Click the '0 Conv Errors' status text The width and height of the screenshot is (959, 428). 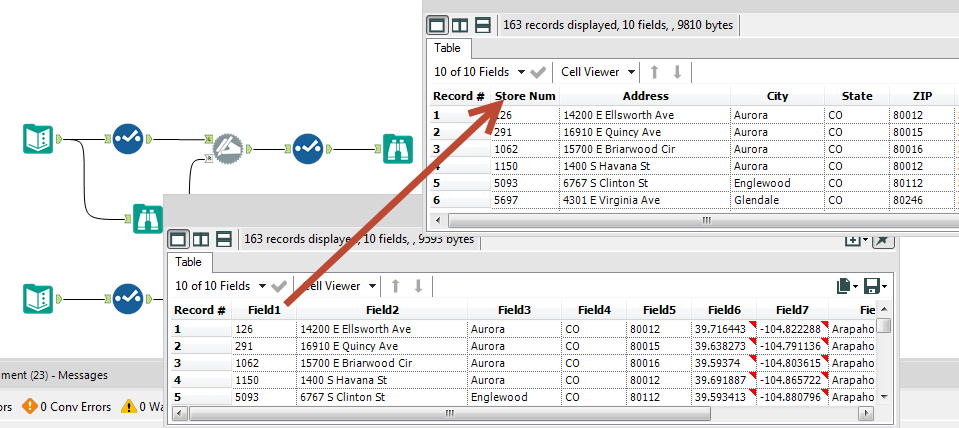click(76, 407)
